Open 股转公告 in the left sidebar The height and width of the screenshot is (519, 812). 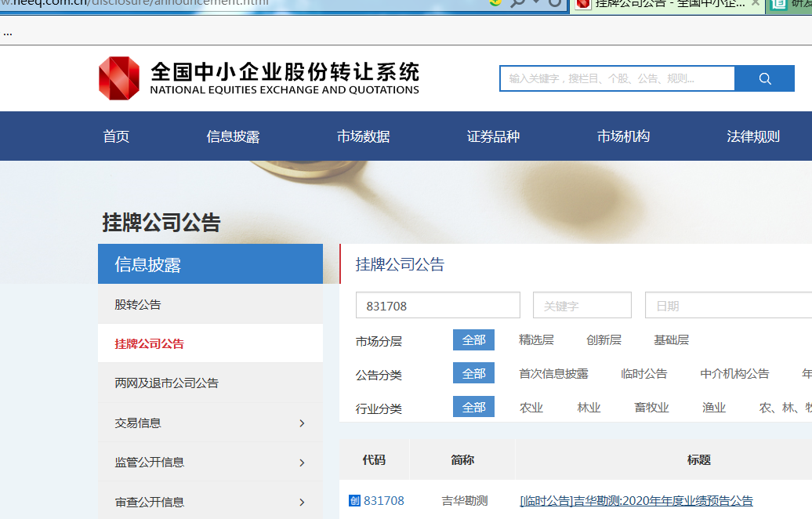click(x=138, y=304)
